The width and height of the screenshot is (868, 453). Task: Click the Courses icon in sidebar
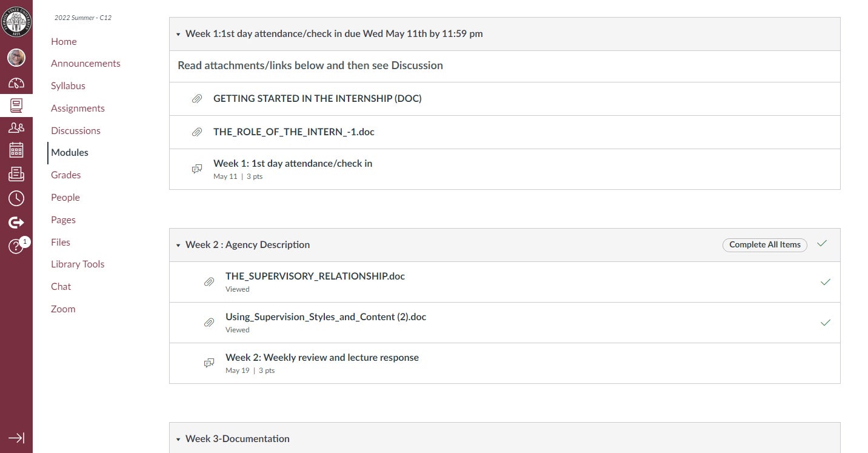click(16, 106)
